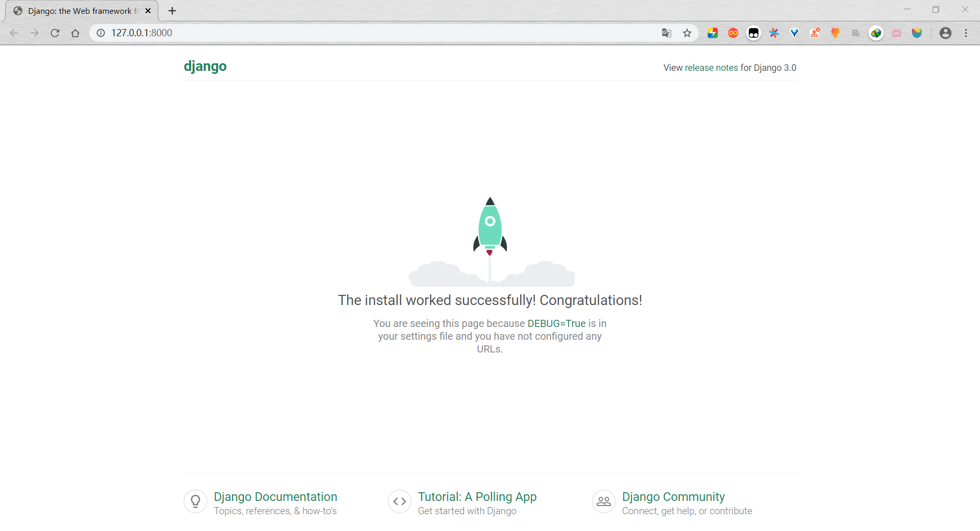Click the django logo heading

coord(205,66)
